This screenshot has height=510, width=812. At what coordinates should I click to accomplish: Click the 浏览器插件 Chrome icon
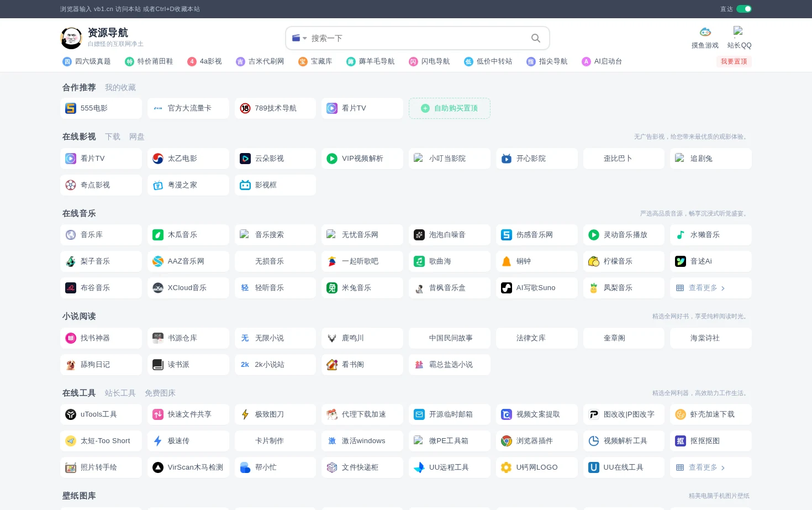[507, 441]
